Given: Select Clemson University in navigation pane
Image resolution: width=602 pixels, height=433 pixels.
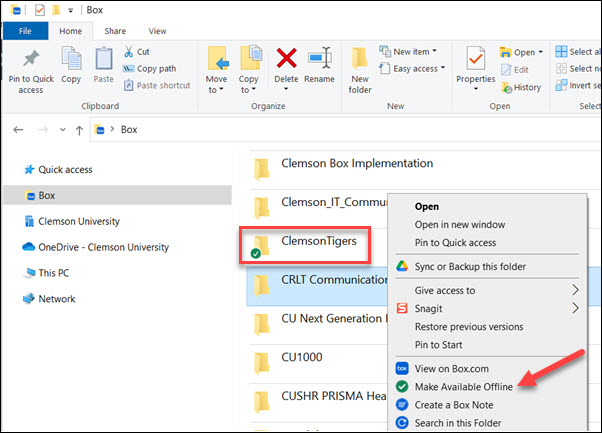Looking at the screenshot, I should 71,221.
